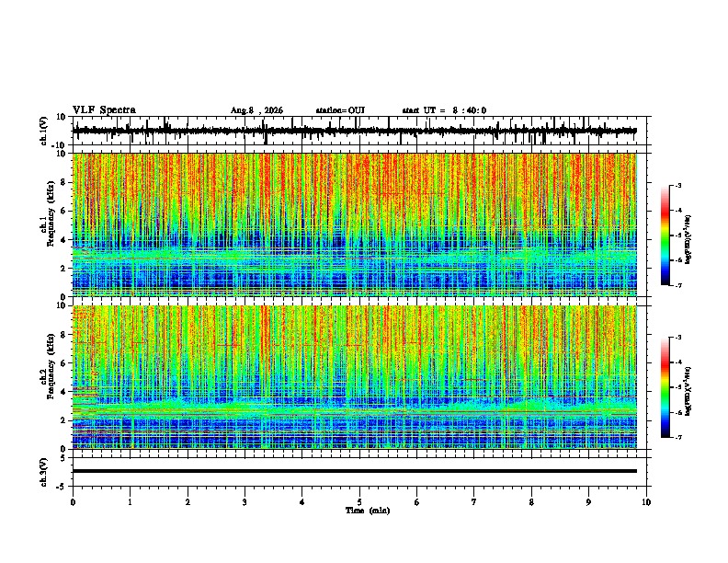This screenshot has width=728, height=563.
Task: Click the upper colorbar's log(PSD) label
Action: pos(688,238)
